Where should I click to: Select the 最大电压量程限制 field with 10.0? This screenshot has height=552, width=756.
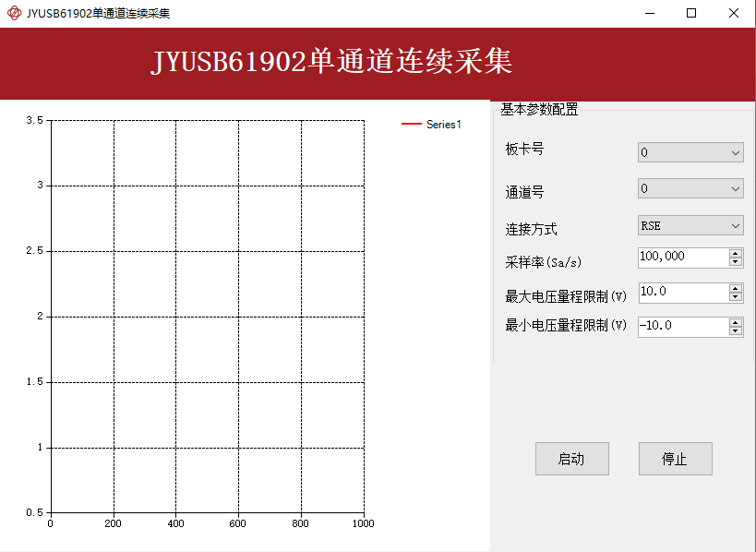pyautogui.click(x=681, y=292)
